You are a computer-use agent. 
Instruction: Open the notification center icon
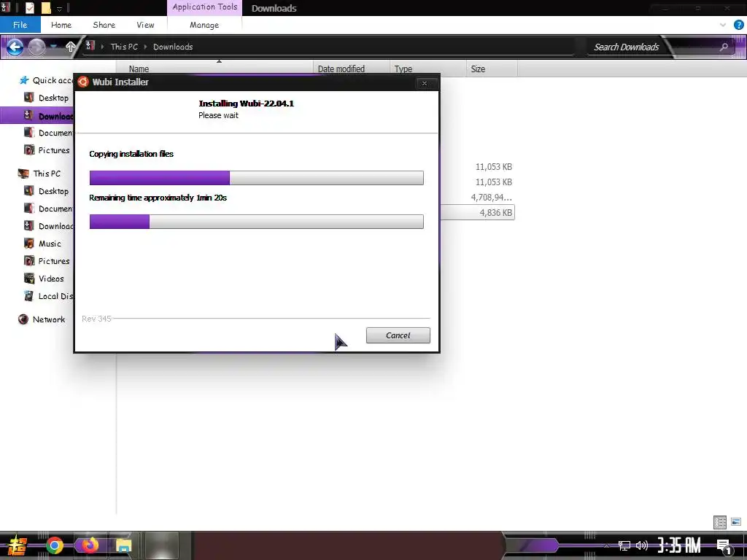(x=724, y=547)
